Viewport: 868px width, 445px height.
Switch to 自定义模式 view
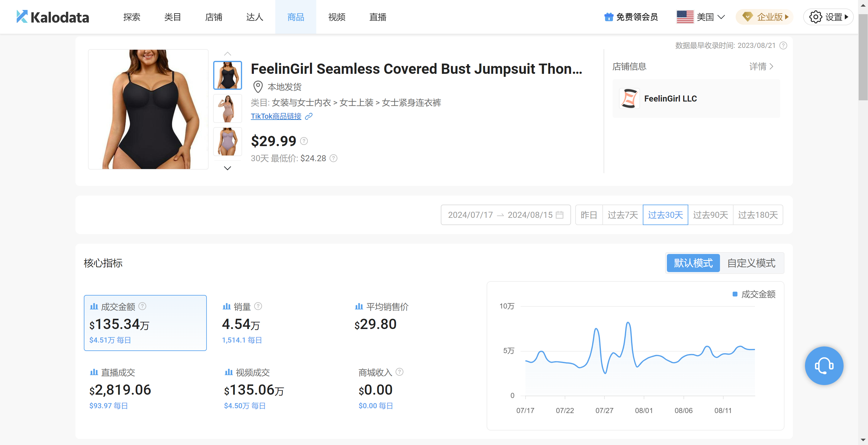pyautogui.click(x=751, y=263)
